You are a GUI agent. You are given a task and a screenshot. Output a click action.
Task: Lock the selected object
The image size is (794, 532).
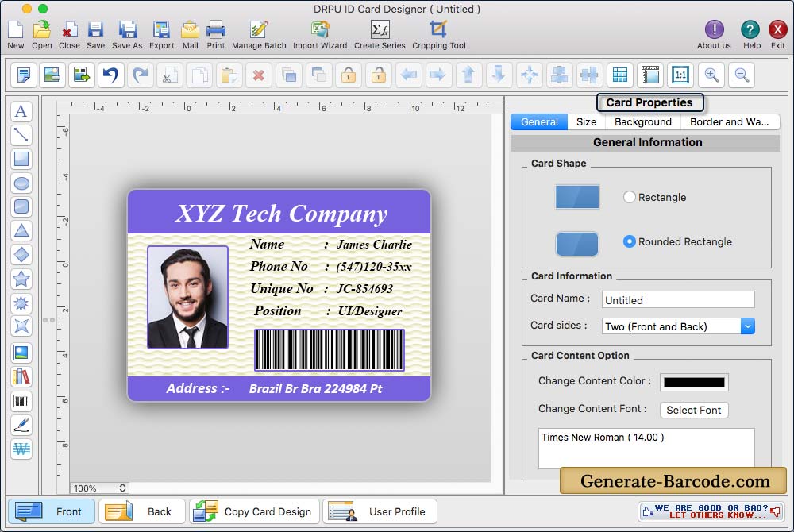click(349, 75)
